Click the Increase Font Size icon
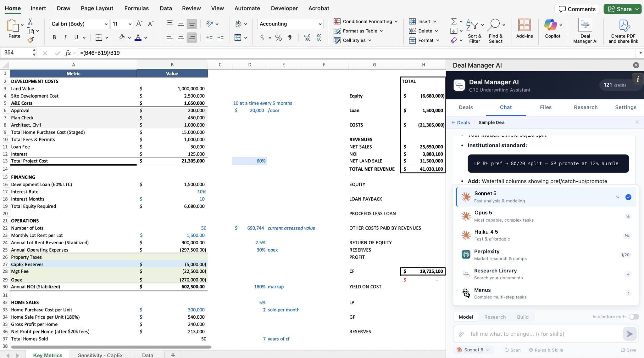 click(139, 24)
